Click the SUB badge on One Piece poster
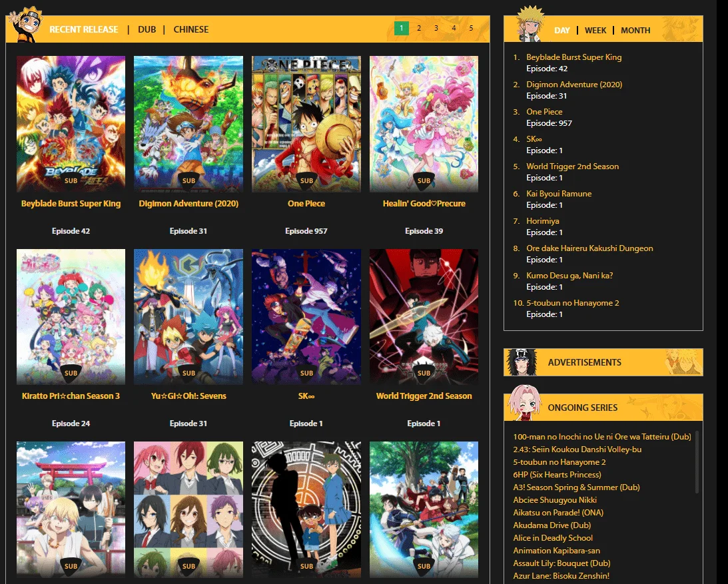The height and width of the screenshot is (584, 728). [x=306, y=181]
